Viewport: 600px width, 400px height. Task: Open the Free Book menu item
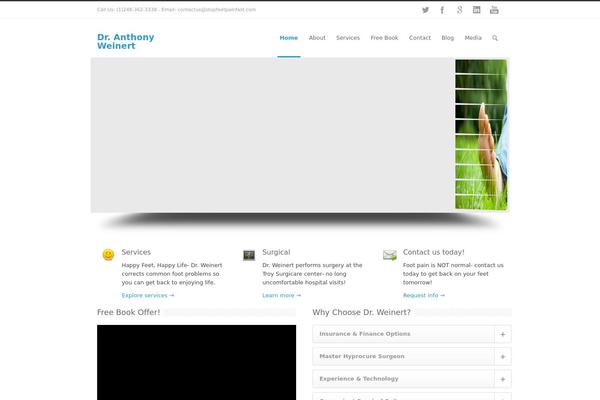click(384, 38)
